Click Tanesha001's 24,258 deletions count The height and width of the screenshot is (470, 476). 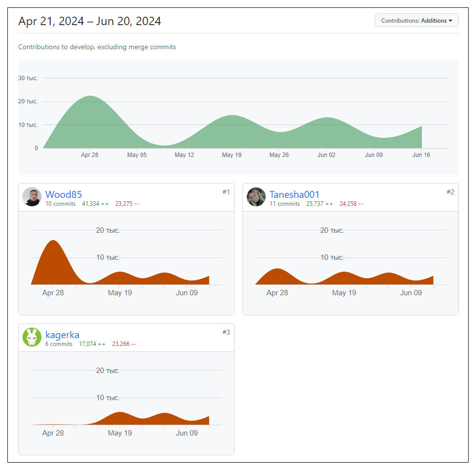click(x=351, y=204)
